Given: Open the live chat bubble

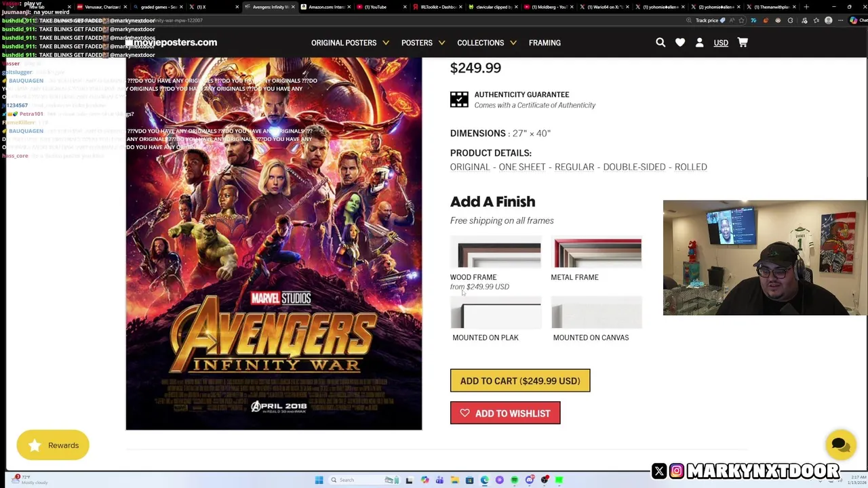Looking at the screenshot, I should tap(840, 445).
